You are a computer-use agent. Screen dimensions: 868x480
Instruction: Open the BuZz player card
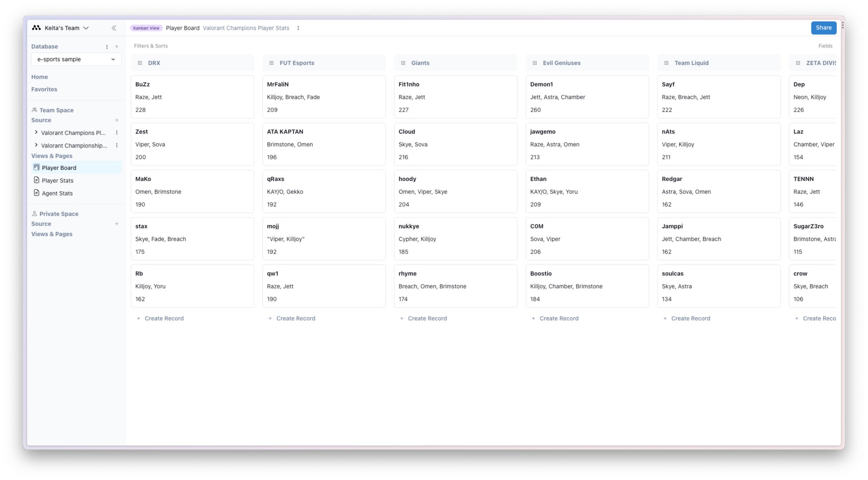pos(192,97)
